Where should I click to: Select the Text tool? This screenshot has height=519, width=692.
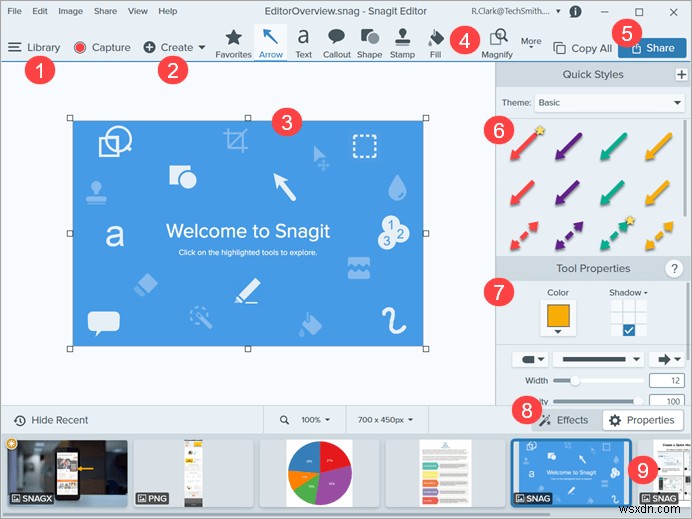point(303,43)
